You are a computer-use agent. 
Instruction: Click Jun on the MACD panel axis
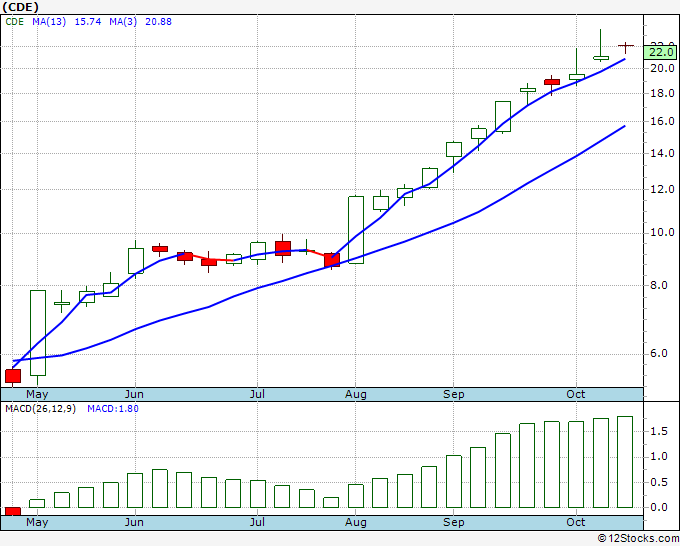click(134, 522)
